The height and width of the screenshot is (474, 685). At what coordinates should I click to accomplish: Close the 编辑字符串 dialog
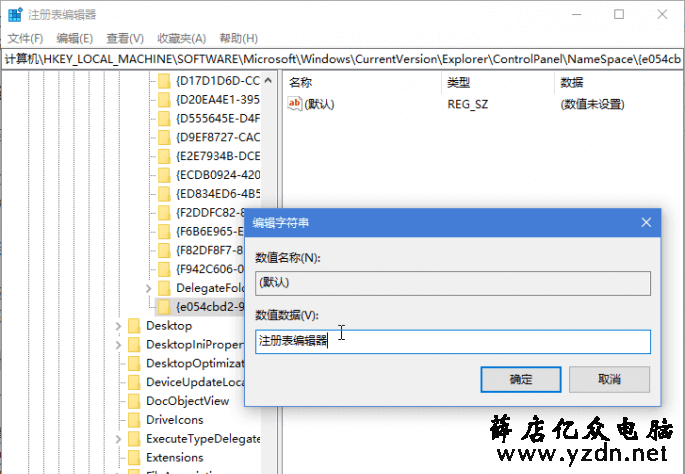[x=646, y=223]
